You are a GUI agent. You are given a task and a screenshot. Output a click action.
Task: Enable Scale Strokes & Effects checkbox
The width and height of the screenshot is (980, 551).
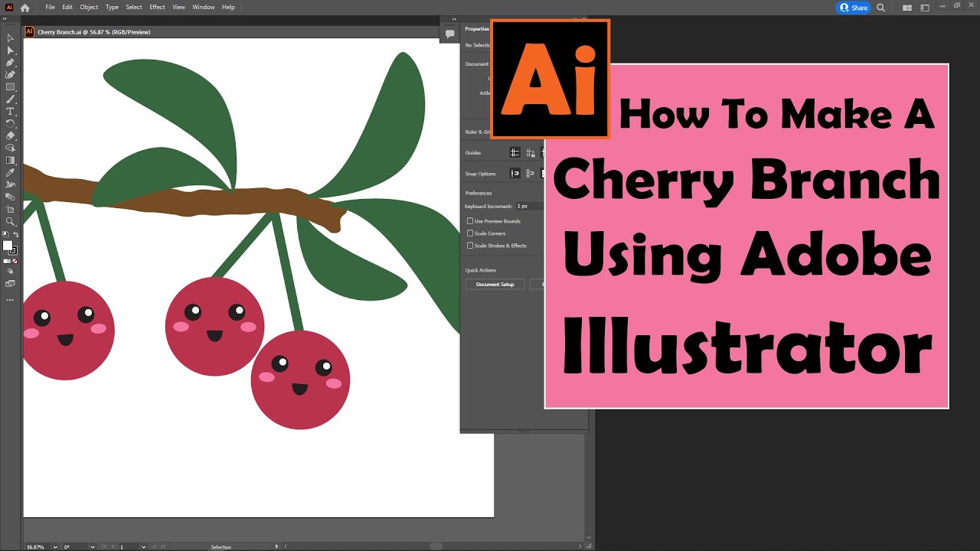[470, 246]
